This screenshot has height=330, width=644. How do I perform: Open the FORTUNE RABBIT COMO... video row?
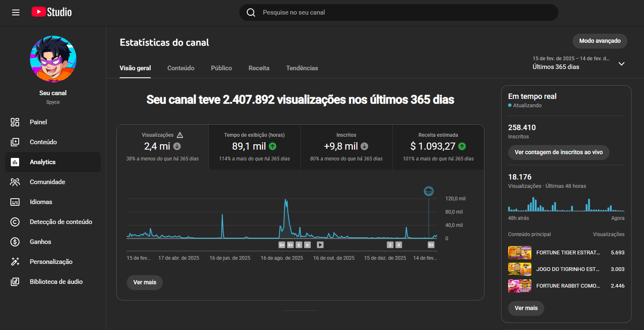pyautogui.click(x=566, y=286)
